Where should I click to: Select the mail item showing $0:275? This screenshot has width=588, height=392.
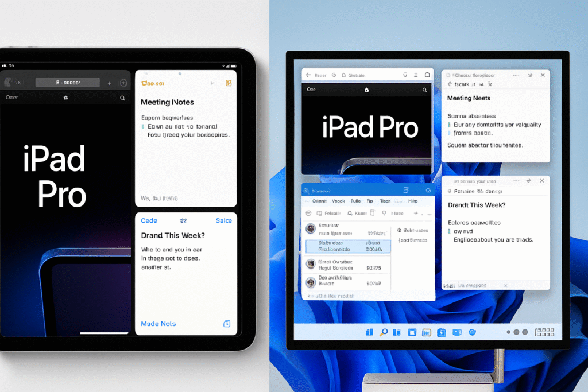347,265
